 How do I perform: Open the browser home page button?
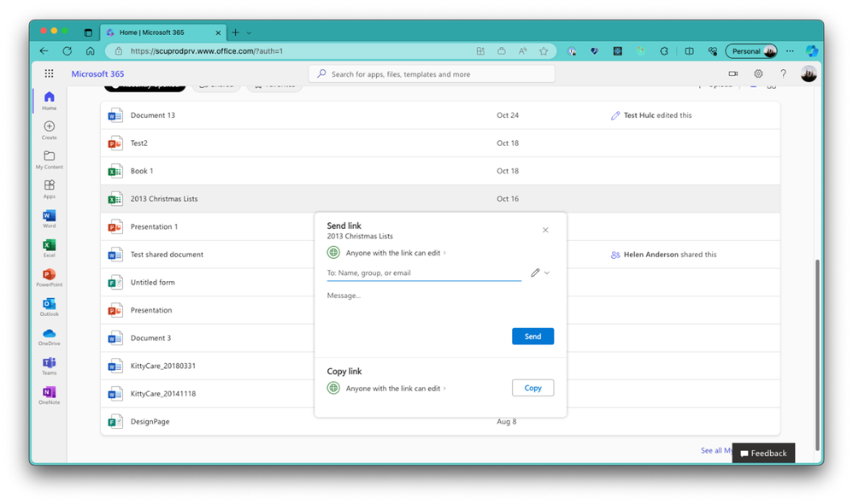[x=91, y=50]
